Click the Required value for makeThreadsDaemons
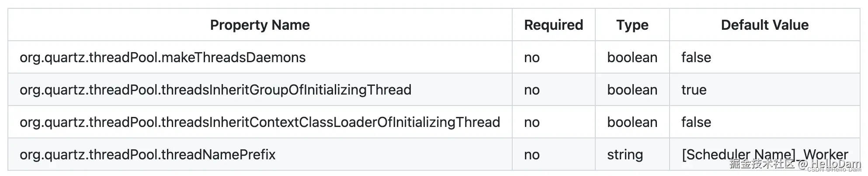This screenshot has height=176, width=868. [x=531, y=57]
